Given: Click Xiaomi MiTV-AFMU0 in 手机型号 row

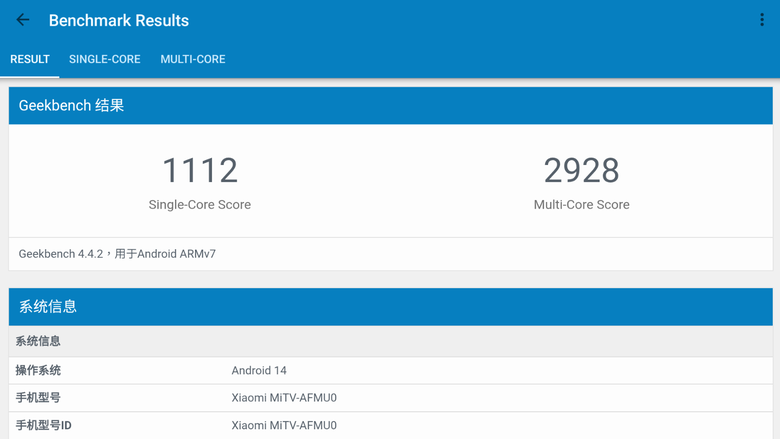Looking at the screenshot, I should pos(284,398).
